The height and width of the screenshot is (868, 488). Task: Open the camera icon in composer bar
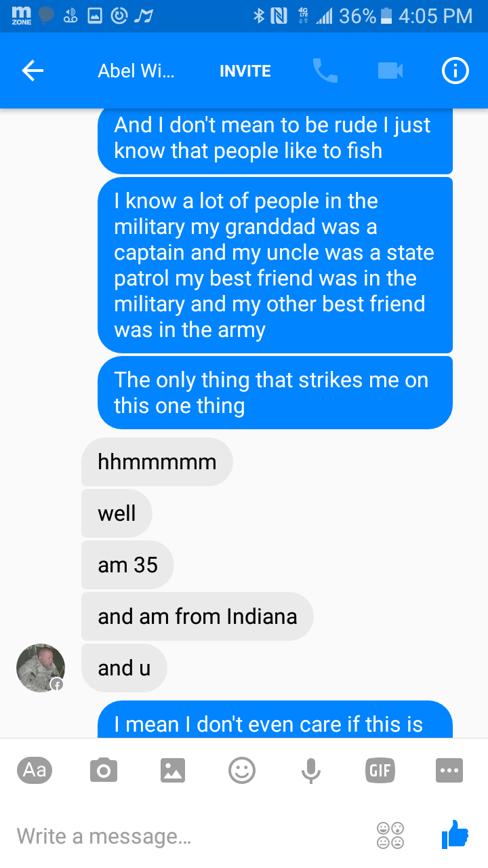point(104,770)
